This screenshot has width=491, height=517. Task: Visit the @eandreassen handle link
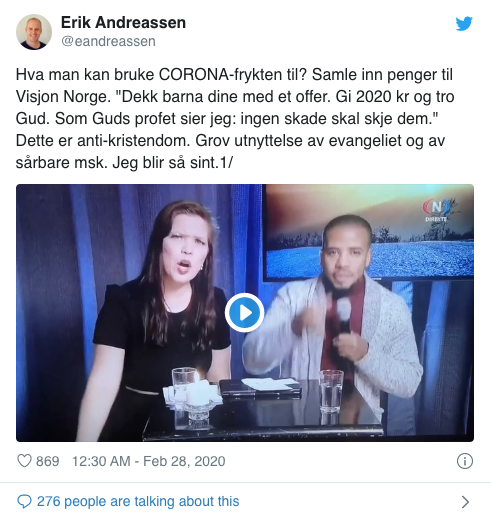pyautogui.click(x=108, y=41)
